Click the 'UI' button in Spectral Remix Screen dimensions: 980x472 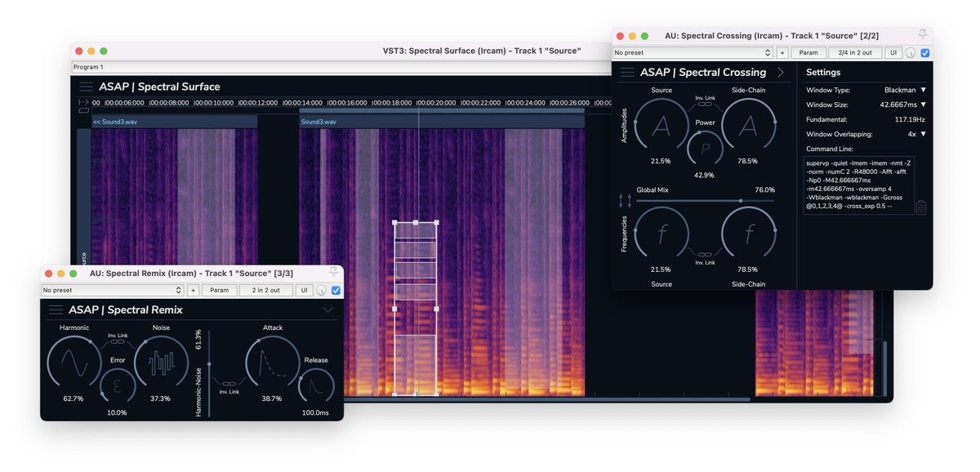[x=304, y=290]
